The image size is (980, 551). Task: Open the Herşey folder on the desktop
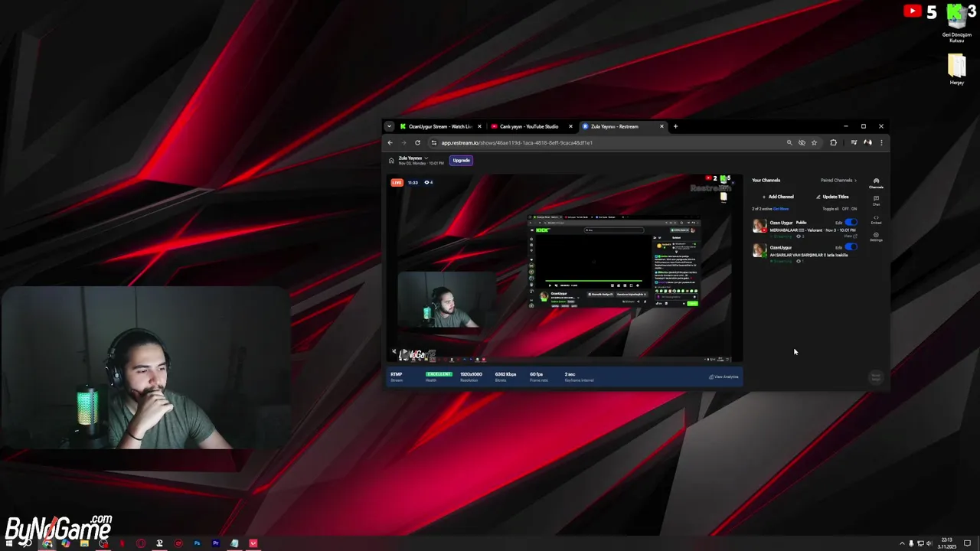pos(956,69)
